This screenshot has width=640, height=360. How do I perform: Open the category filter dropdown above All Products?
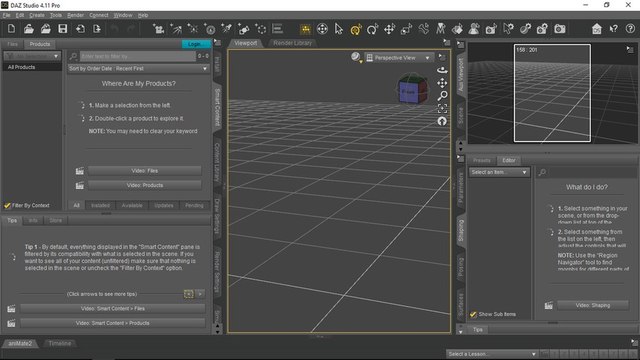pyautogui.click(x=32, y=56)
